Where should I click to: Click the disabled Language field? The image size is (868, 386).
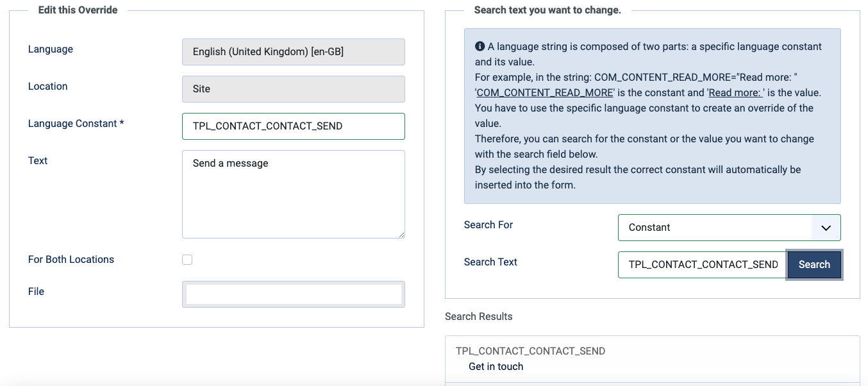(293, 52)
